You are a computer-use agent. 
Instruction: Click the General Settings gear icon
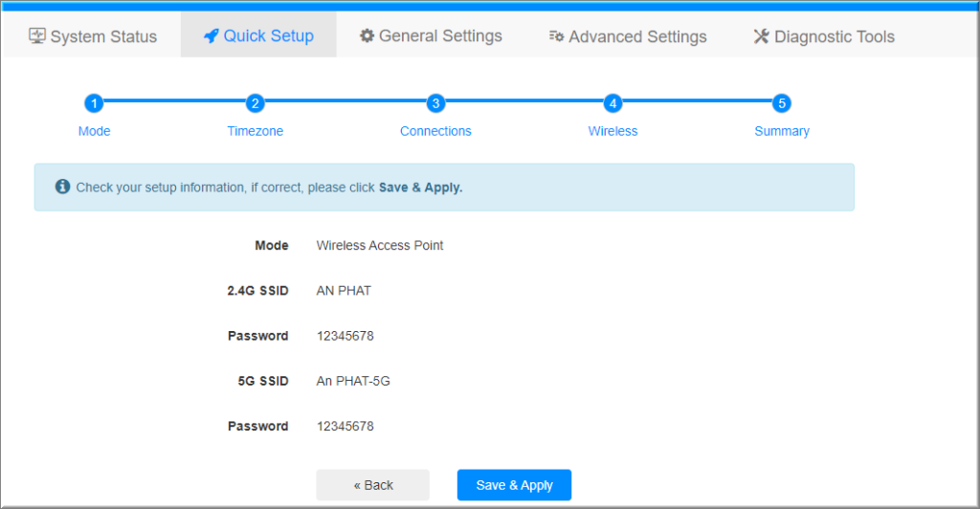click(367, 36)
